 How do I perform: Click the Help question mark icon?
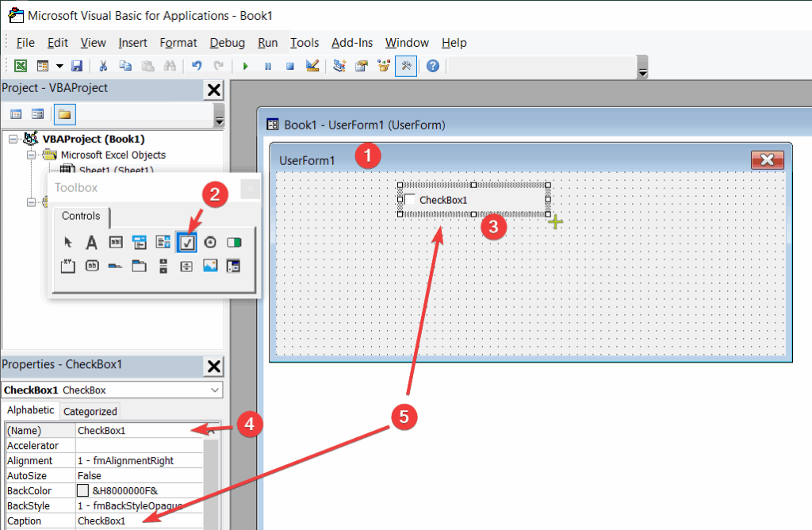(x=433, y=66)
